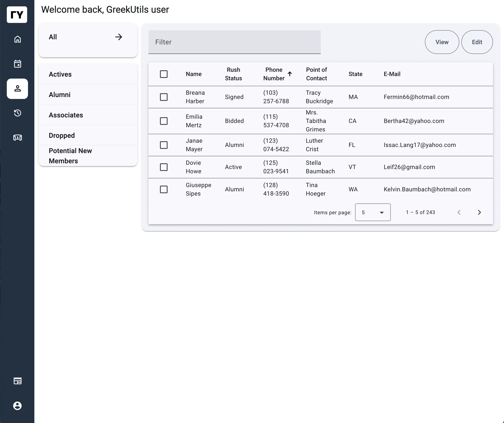This screenshot has width=504, height=423.
Task: Click contact Mrs. Tabitha Grimes
Action: point(316,121)
